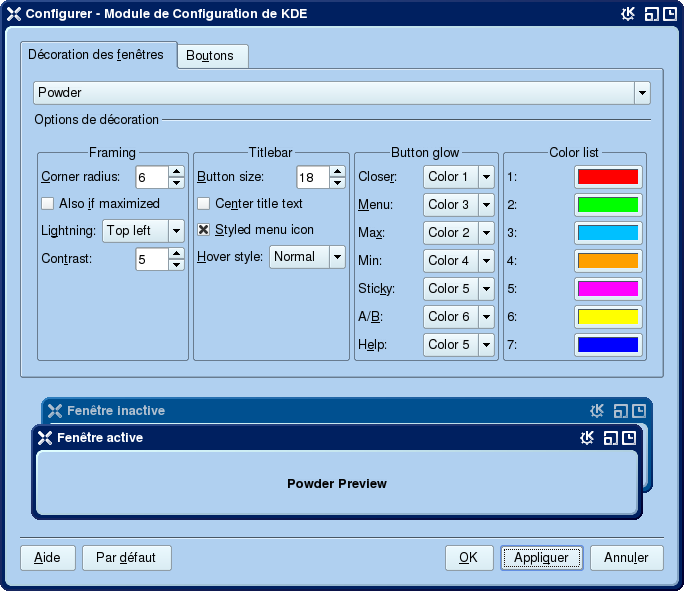Open the Lightning Top left dropdown
The height and width of the screenshot is (591, 684).
click(x=143, y=231)
